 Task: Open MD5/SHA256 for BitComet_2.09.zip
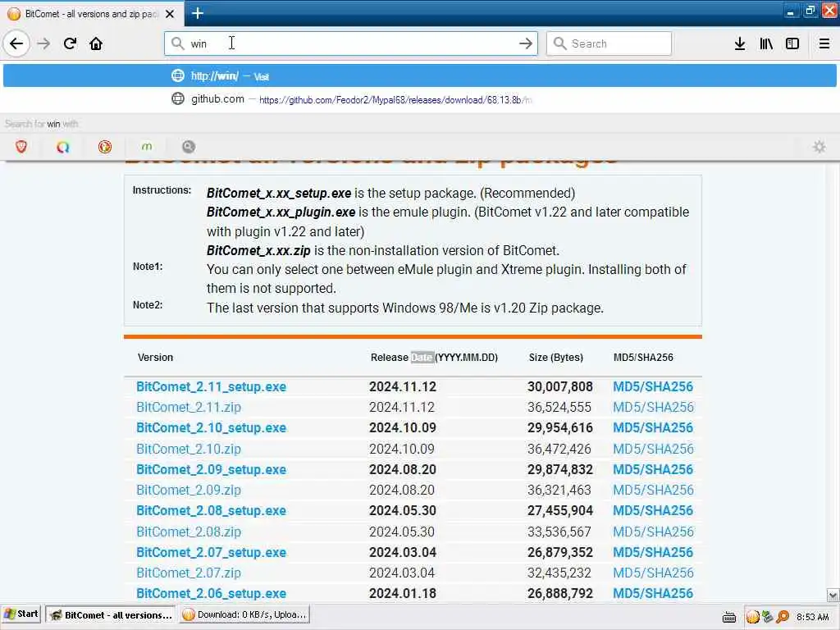click(653, 491)
